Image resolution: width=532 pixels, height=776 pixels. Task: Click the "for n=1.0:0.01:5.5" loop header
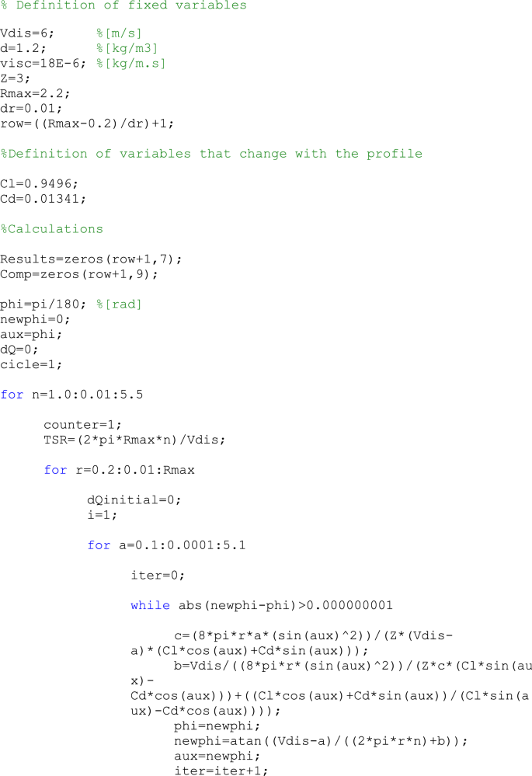pos(71,395)
